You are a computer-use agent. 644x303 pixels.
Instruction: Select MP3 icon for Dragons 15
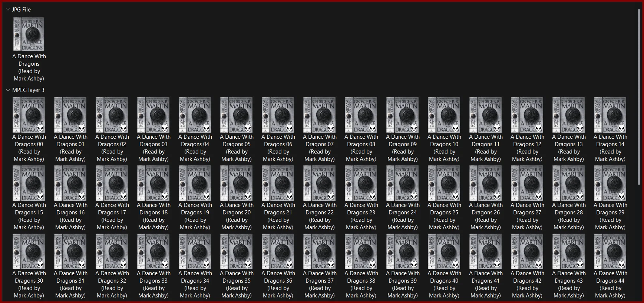click(29, 183)
